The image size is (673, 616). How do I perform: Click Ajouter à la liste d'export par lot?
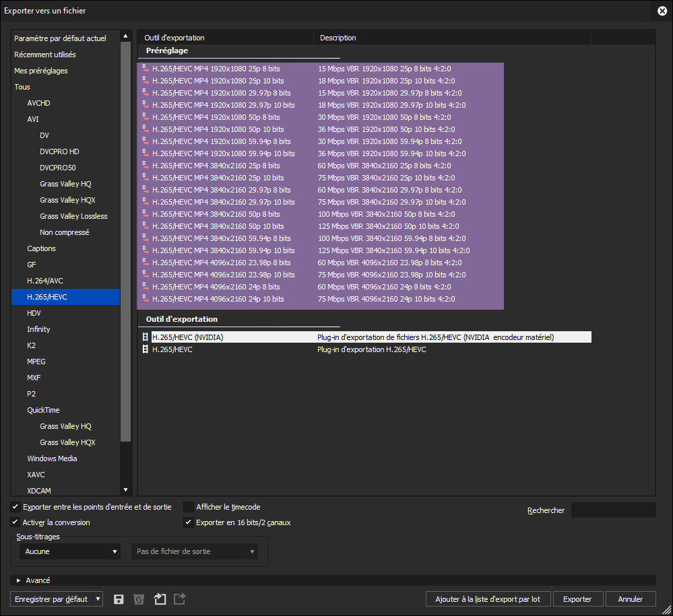488,599
